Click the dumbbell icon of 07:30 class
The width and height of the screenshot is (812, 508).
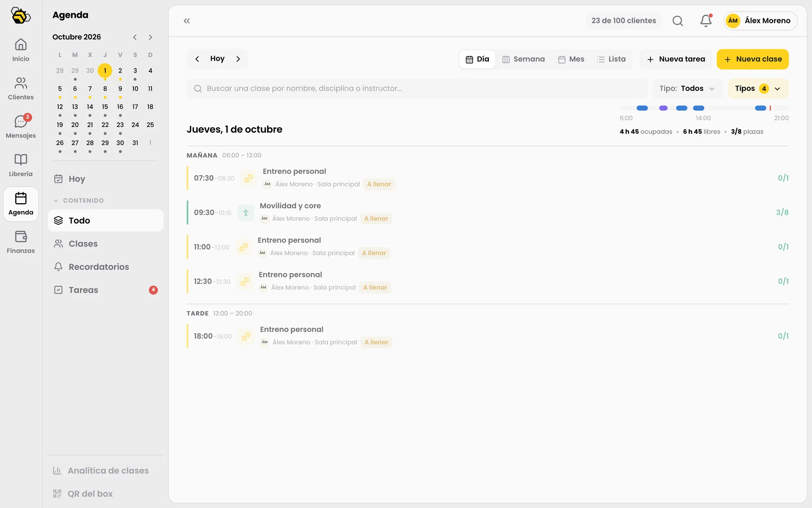(x=249, y=178)
